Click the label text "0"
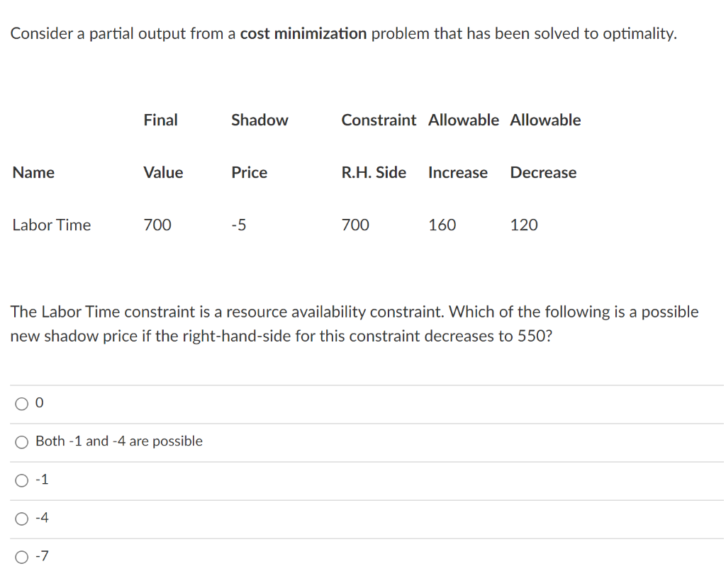 point(40,402)
